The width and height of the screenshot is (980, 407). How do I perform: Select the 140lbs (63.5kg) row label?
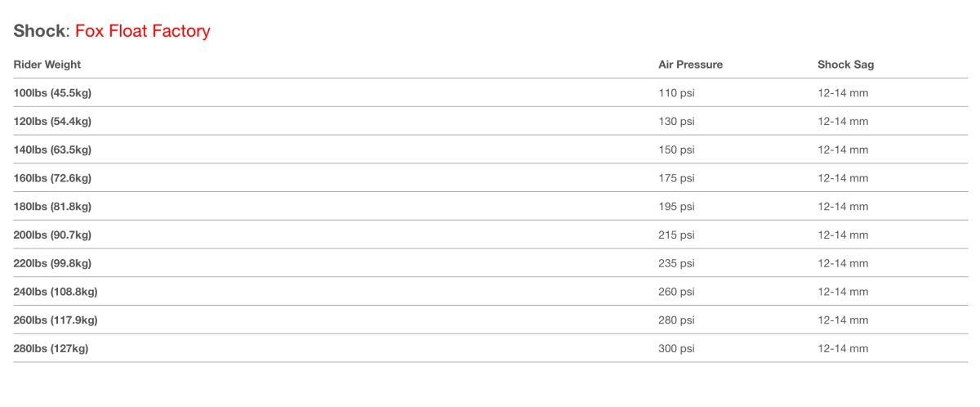52,150
